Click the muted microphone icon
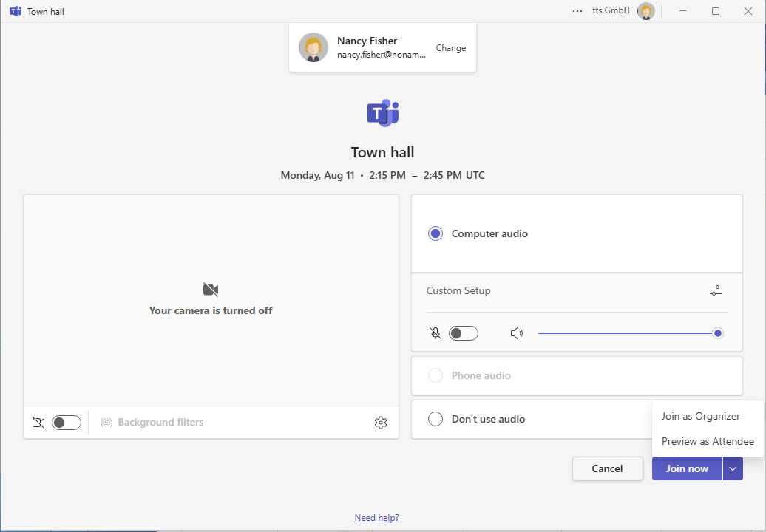766x532 pixels. tap(435, 332)
